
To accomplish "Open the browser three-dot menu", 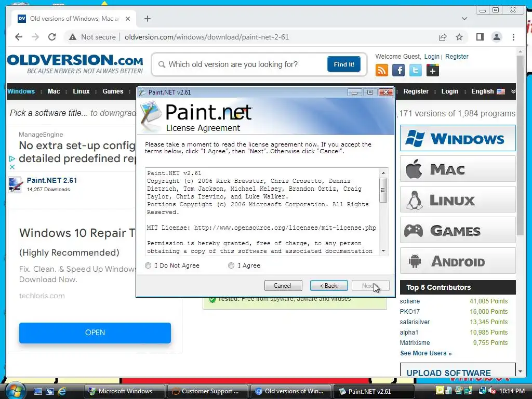I will (513, 37).
